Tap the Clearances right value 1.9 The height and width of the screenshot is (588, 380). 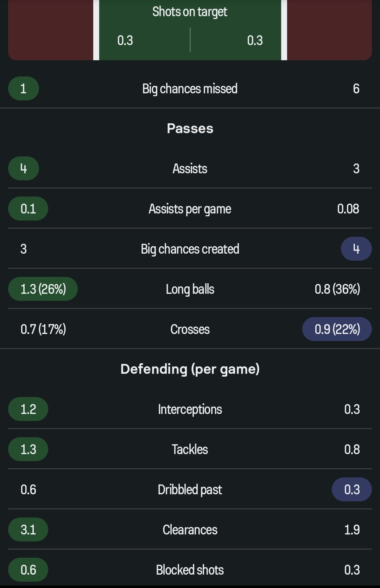pyautogui.click(x=352, y=530)
